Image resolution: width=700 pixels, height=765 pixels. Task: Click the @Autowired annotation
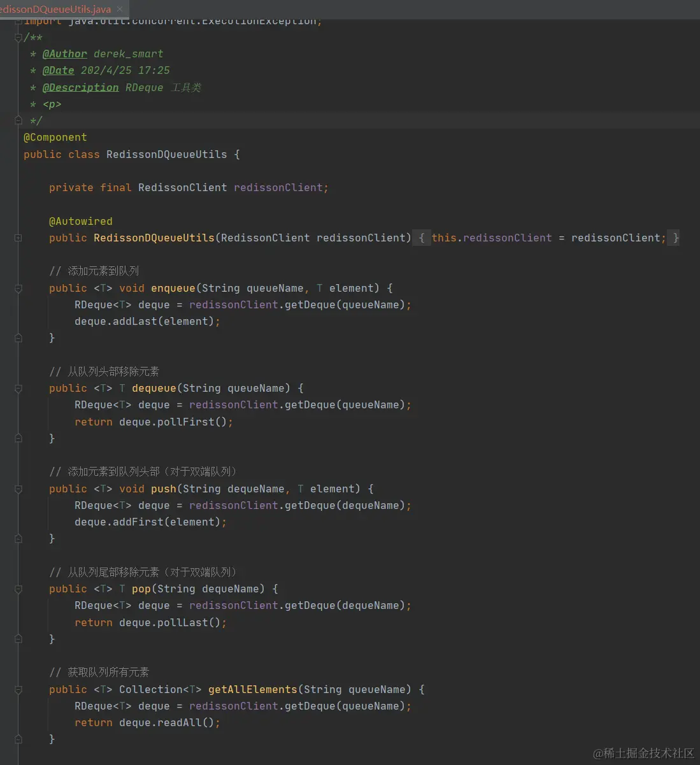point(81,221)
